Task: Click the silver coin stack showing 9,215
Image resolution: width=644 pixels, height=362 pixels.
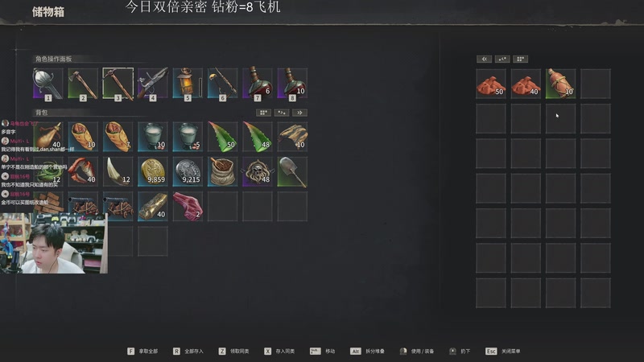Action: pyautogui.click(x=188, y=171)
